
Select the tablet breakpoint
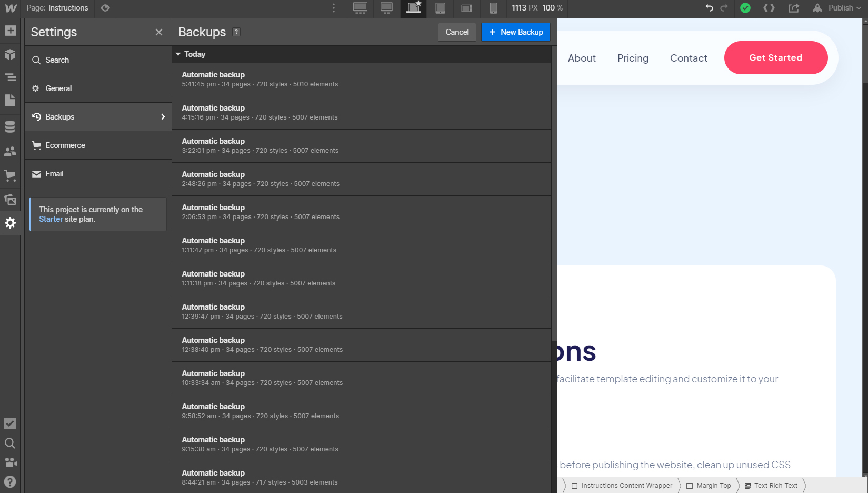tap(441, 8)
